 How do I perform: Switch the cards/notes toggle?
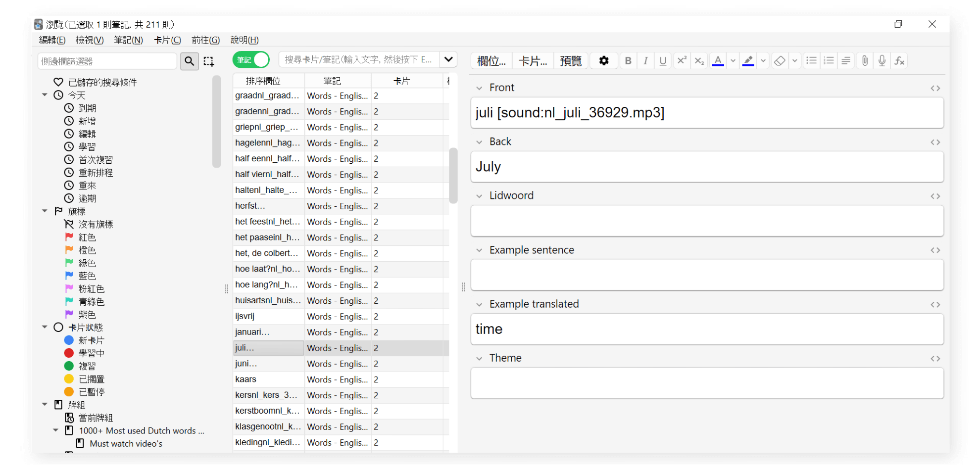[251, 60]
